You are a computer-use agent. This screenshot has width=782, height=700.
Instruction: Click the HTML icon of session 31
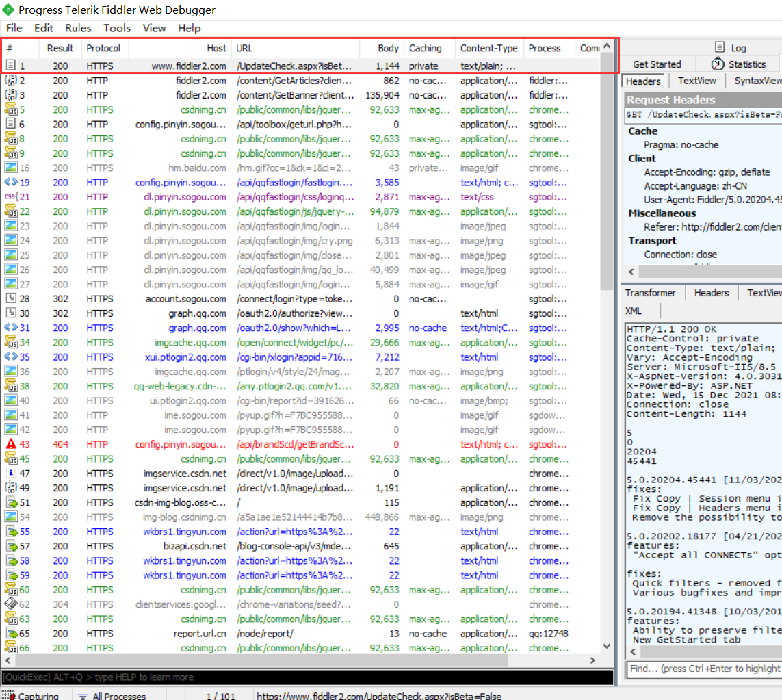[11, 328]
